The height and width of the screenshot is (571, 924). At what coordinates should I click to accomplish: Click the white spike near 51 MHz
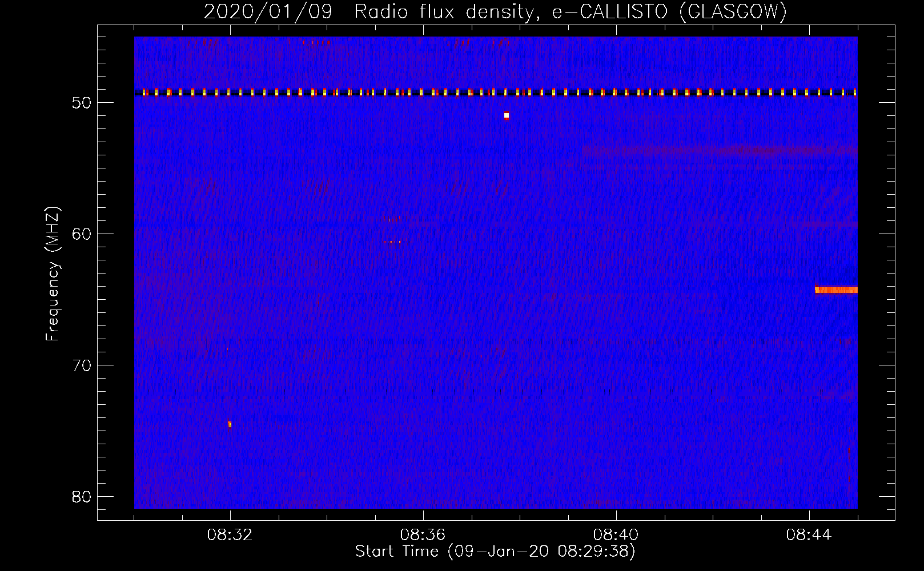507,115
